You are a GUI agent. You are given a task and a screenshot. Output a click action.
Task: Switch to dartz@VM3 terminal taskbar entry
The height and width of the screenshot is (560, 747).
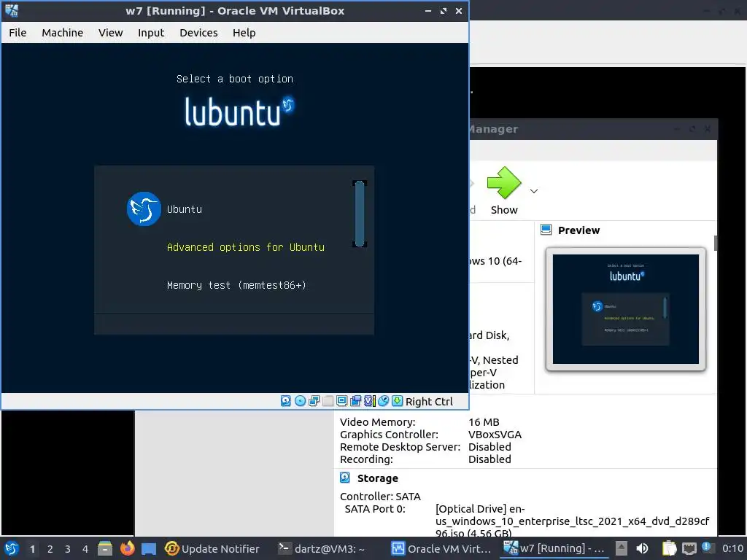tap(322, 548)
